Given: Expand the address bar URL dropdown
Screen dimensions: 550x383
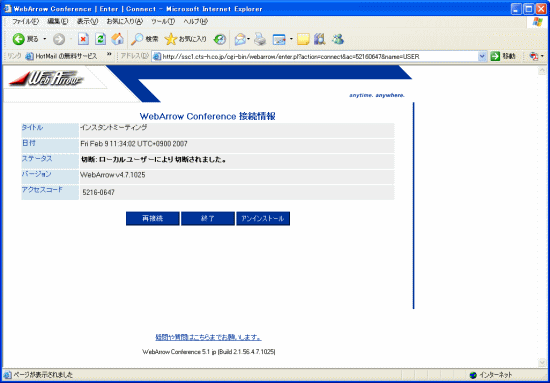Looking at the screenshot, I should pyautogui.click(x=482, y=56).
